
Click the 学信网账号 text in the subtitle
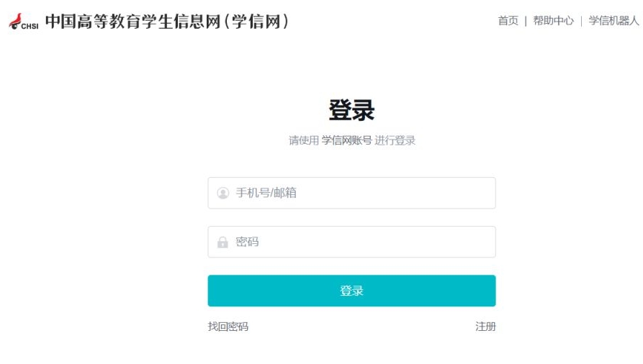pyautogui.click(x=346, y=140)
